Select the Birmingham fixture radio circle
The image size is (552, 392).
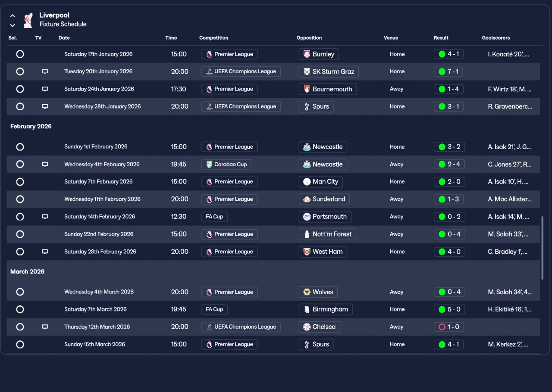click(20, 309)
